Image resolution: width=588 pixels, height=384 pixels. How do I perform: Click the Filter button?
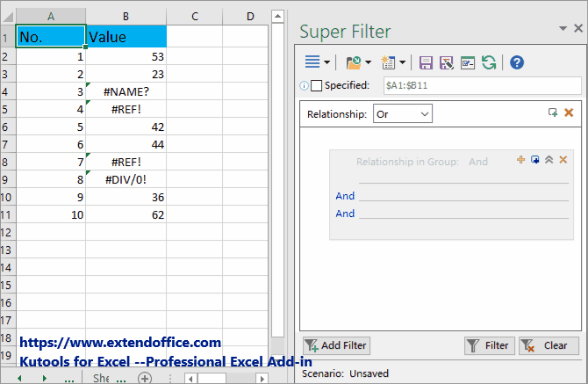click(488, 345)
